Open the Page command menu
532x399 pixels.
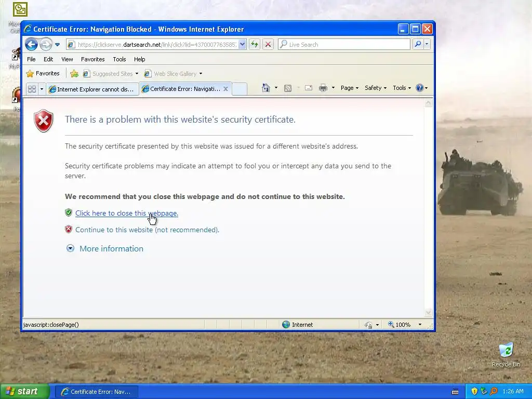coord(350,88)
